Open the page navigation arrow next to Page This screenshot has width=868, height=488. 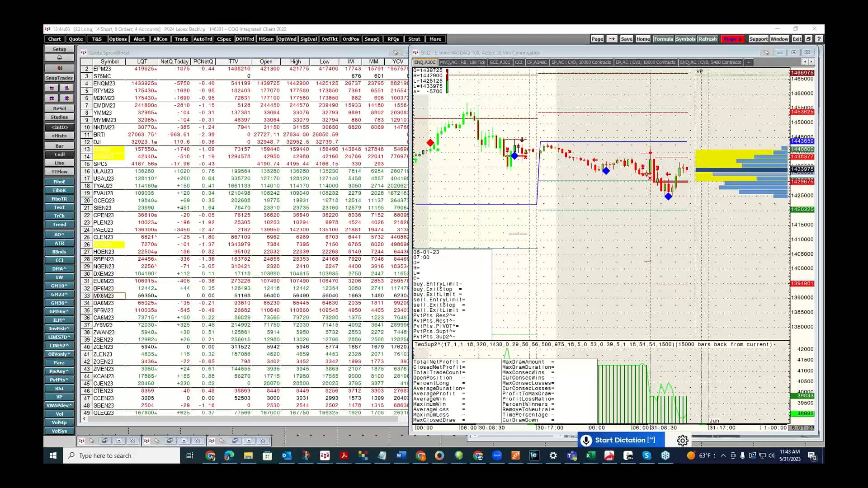click(612, 39)
